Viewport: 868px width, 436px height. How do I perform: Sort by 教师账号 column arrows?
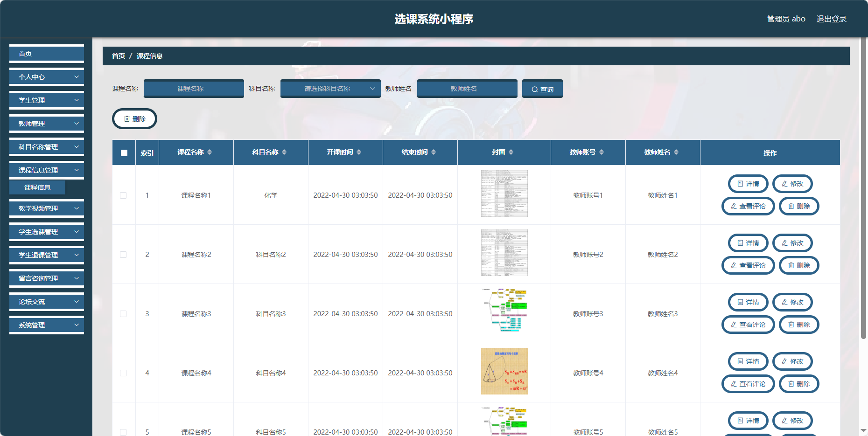coord(602,152)
